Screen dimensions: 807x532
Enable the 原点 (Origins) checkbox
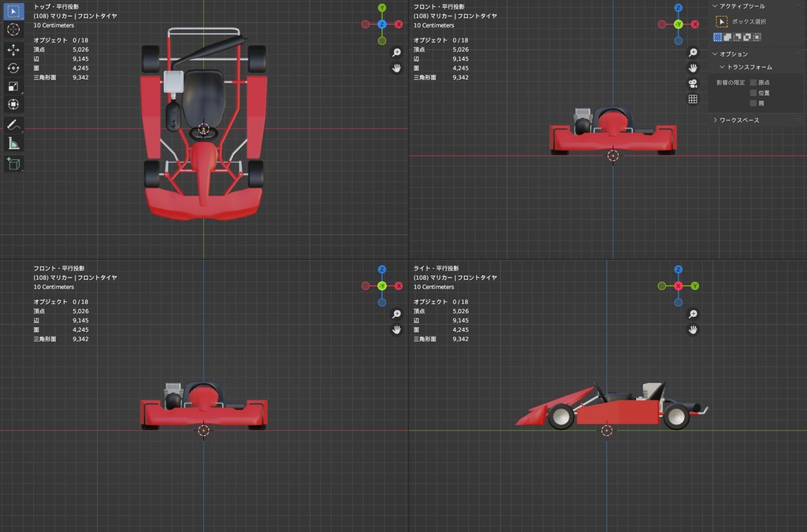click(753, 82)
